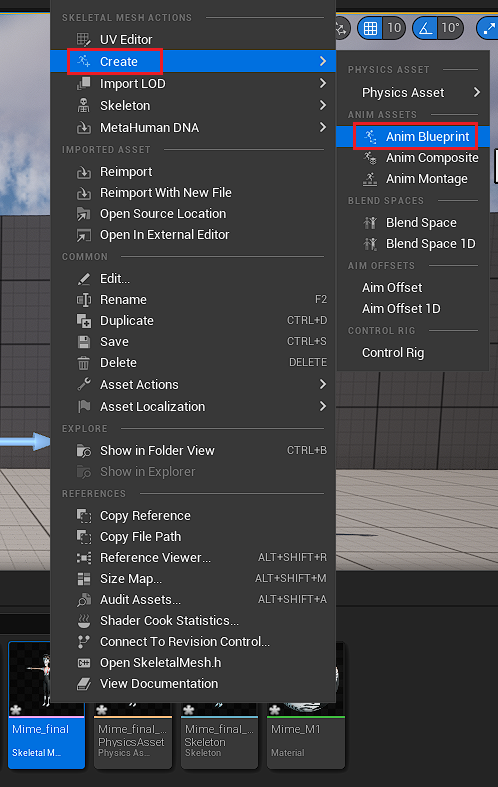Expand the Import LOD submenu arrow
Image resolution: width=498 pixels, height=787 pixels.
pyautogui.click(x=323, y=83)
